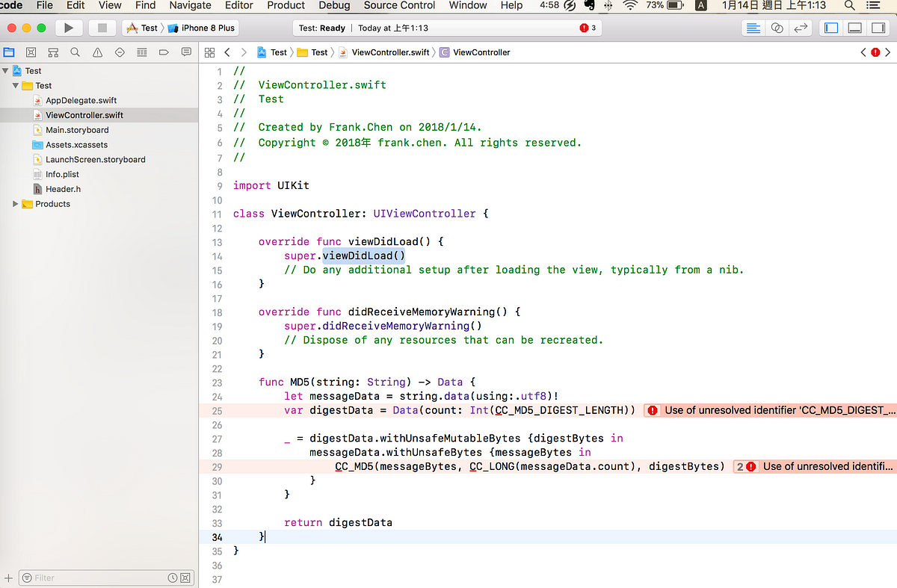
Task: Switch to the Assistant editor
Action: 777,28
